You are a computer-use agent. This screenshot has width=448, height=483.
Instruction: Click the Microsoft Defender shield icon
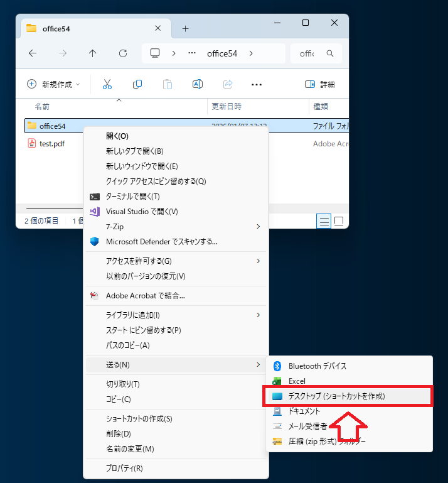tap(95, 241)
